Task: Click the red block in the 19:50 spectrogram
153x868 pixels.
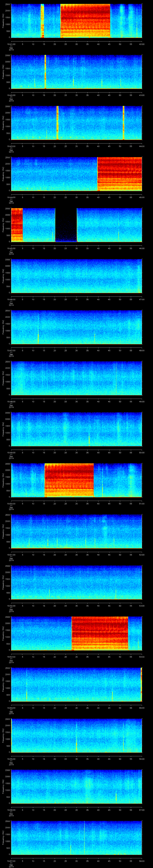Action: 69,480
